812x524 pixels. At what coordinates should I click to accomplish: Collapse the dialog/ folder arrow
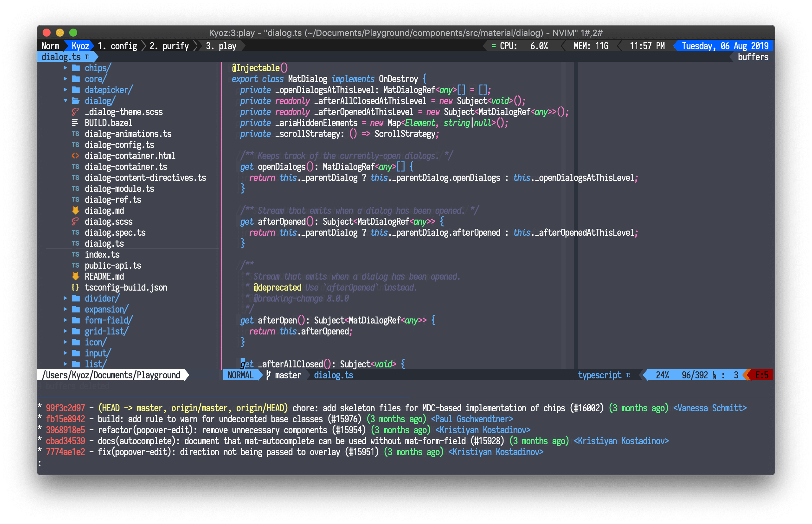pyautogui.click(x=65, y=101)
